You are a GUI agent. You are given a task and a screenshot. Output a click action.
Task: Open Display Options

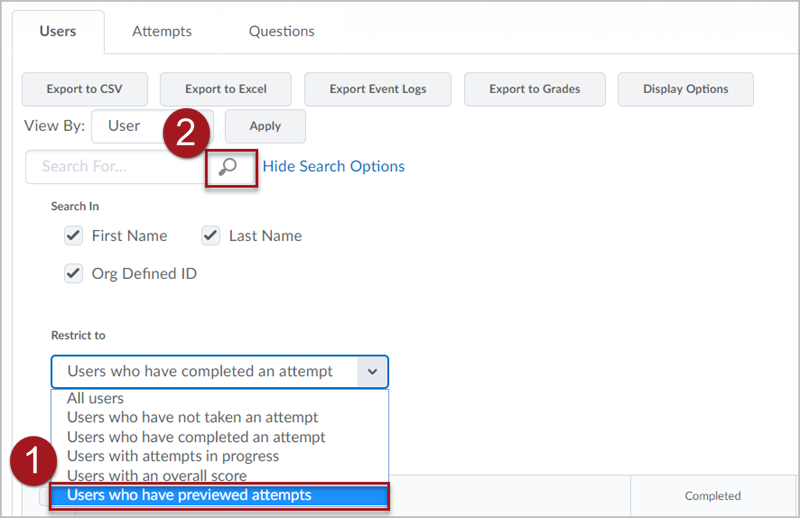(x=685, y=89)
